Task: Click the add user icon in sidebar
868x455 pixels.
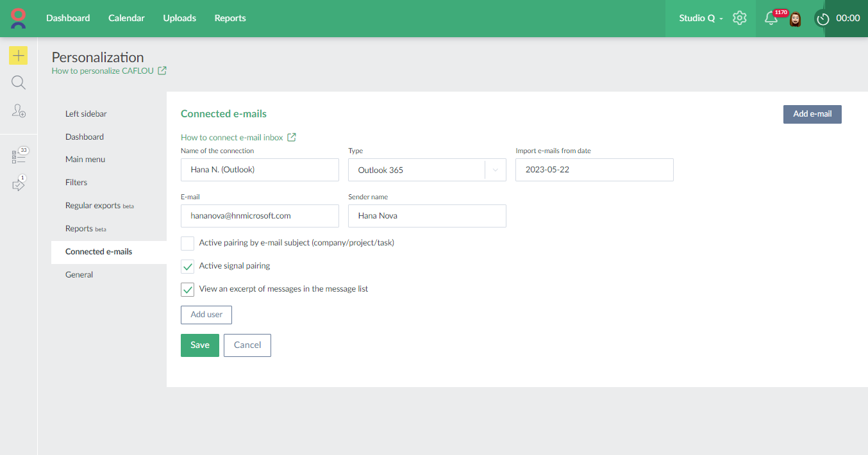Action: (19, 111)
